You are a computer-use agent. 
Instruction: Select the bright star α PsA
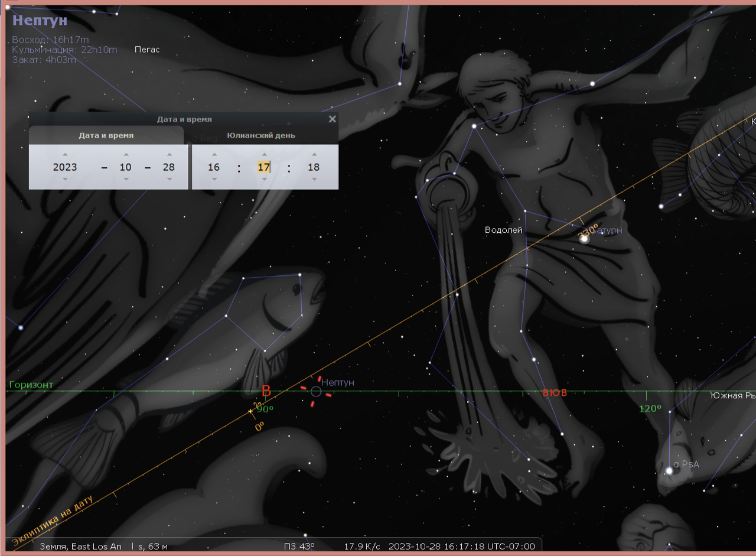[669, 471]
